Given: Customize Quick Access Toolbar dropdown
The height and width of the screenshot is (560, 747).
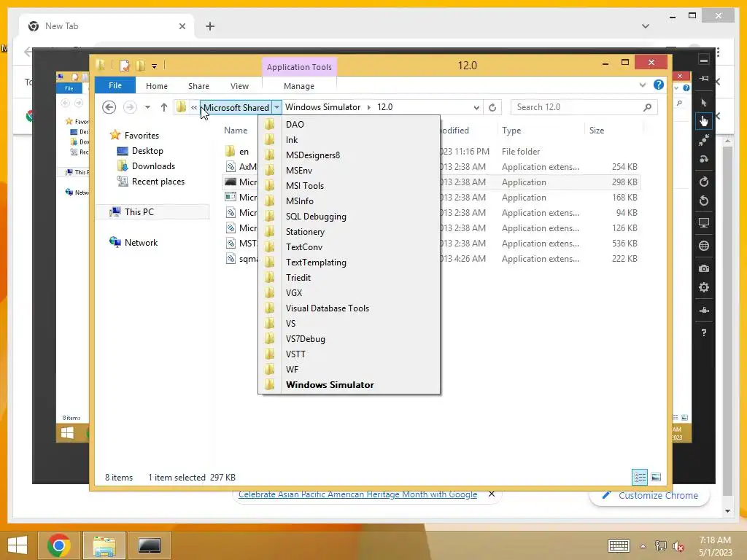Looking at the screenshot, I should tap(155, 66).
